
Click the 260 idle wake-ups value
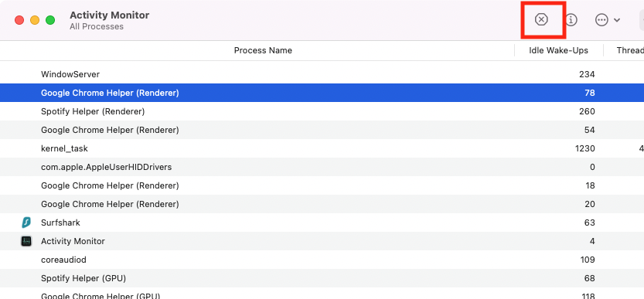587,111
